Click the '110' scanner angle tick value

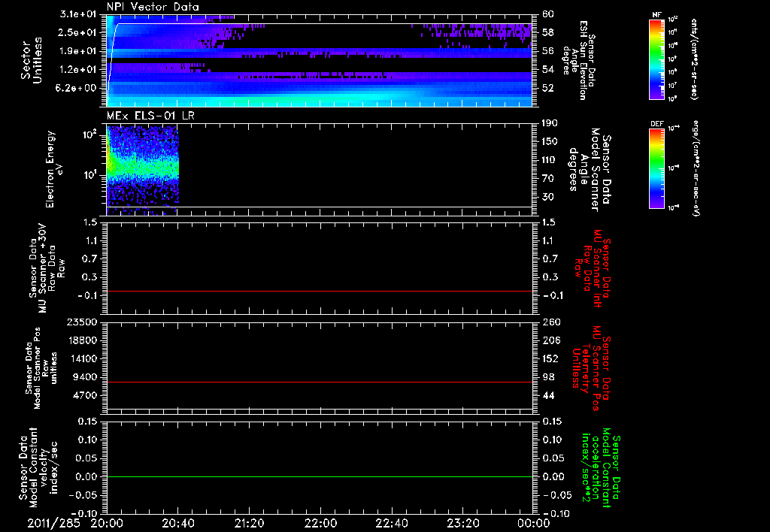(550, 160)
